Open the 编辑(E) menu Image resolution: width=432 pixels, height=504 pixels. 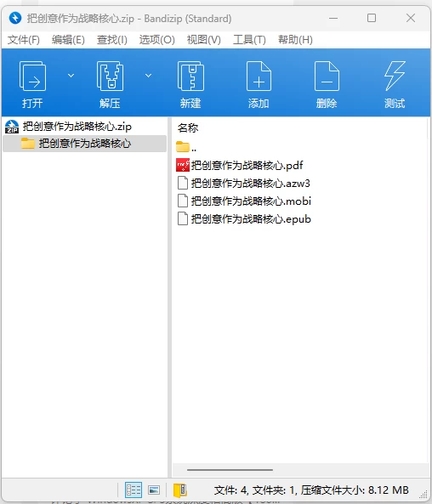point(68,40)
